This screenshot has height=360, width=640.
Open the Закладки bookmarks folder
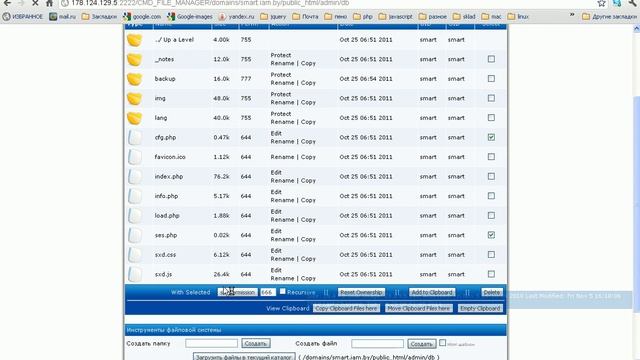click(99, 17)
